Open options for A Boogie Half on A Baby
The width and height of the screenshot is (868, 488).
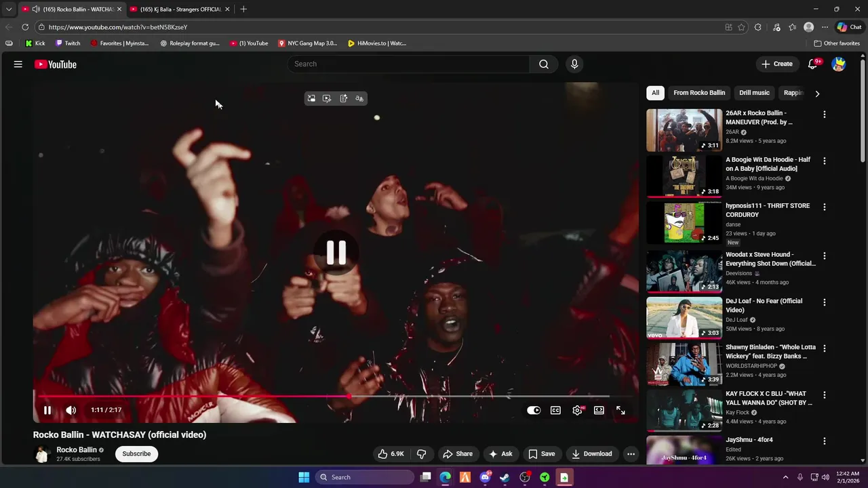pos(825,161)
